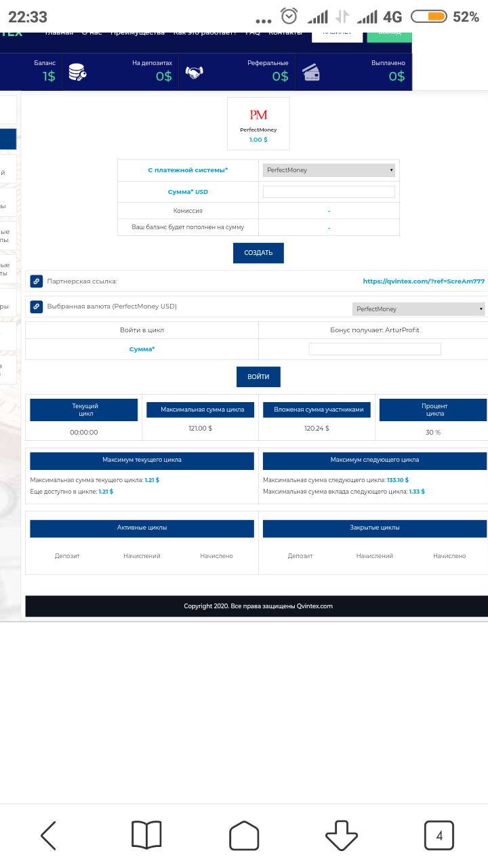
Task: Click the red PM PerfectMoney logo
Action: [x=258, y=115]
